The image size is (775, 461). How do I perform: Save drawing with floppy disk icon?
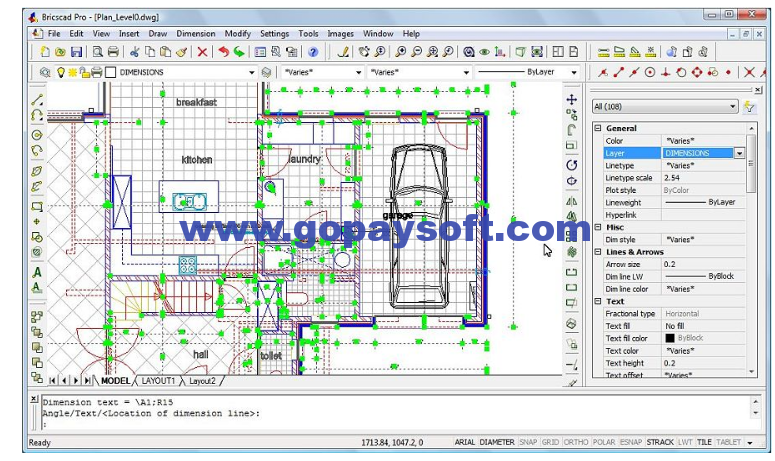(76, 52)
